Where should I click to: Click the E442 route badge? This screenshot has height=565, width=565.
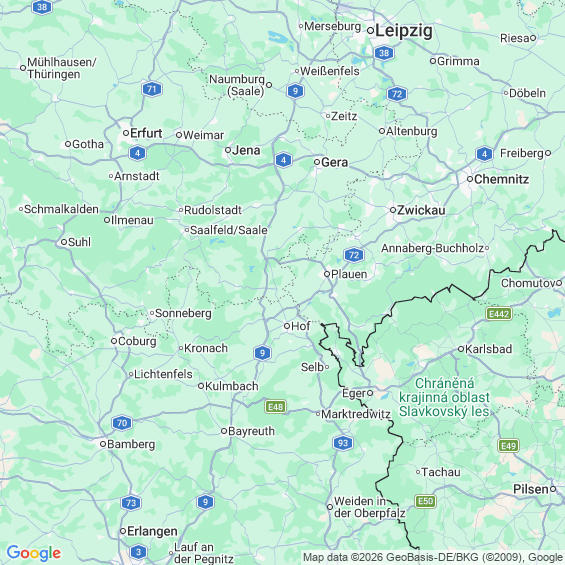click(499, 313)
